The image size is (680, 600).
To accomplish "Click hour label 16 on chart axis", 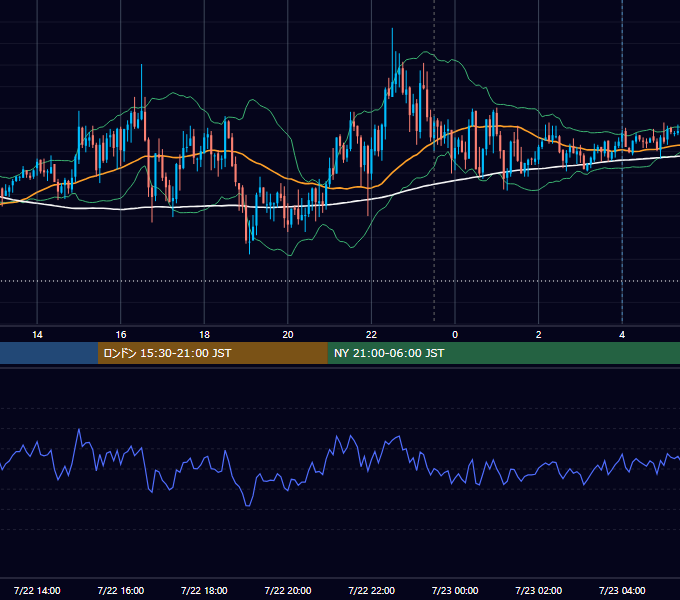I will (121, 335).
